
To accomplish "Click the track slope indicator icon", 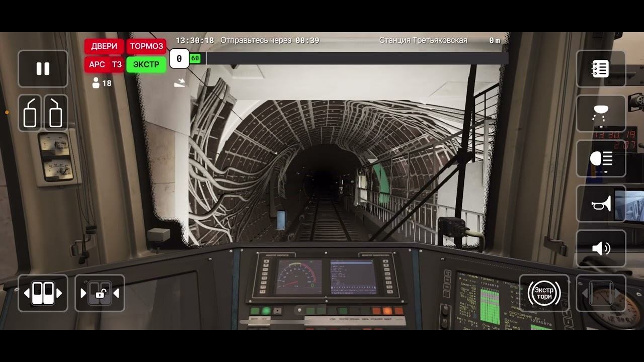I will click(x=180, y=82).
